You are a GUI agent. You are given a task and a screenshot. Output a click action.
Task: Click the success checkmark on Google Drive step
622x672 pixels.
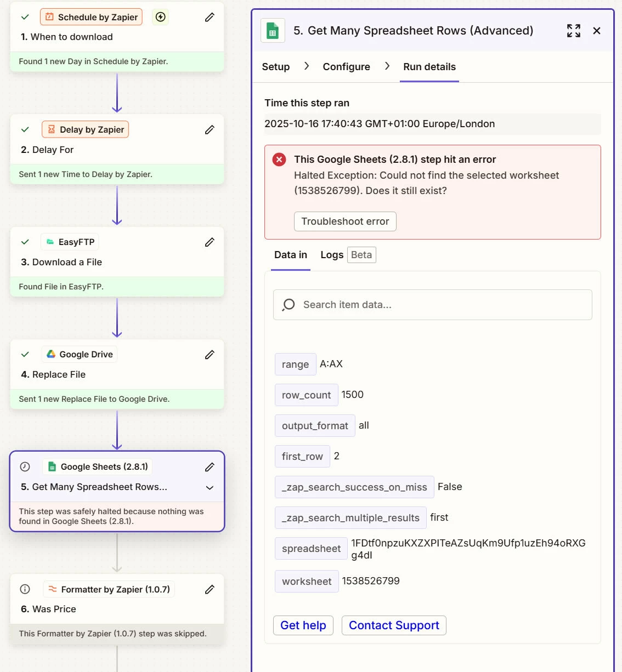[25, 354]
